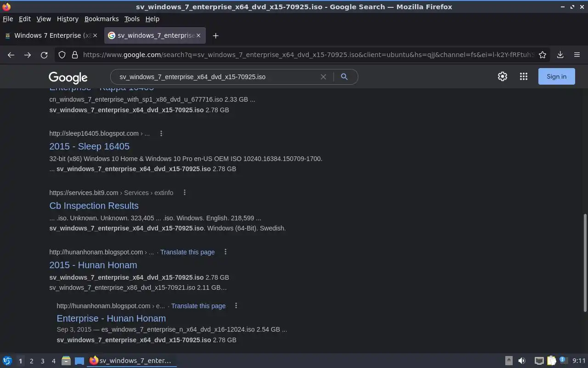This screenshot has width=588, height=368.
Task: Open a new tab
Action: click(x=215, y=35)
